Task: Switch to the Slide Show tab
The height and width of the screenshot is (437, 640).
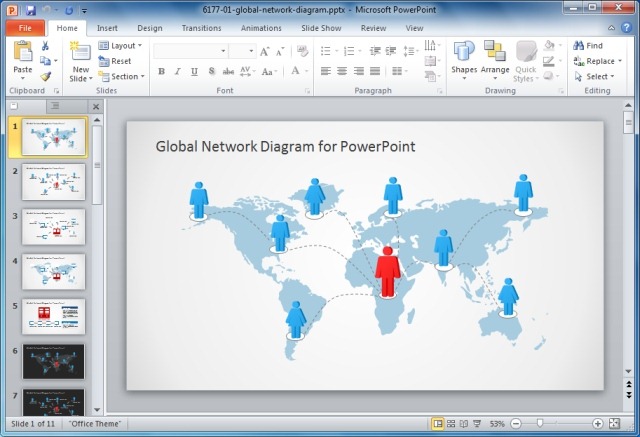Action: [321, 28]
